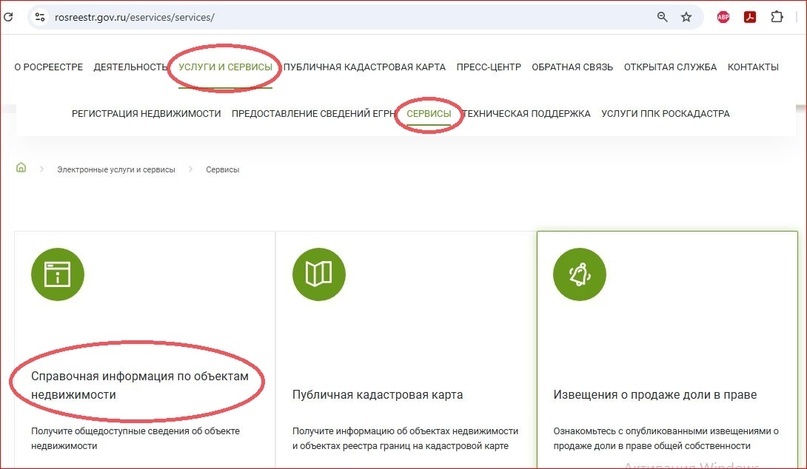Image resolution: width=807 pixels, height=469 pixels.
Task: Go to УСЛУГИ ППК РОСКАДАСТРА submenu
Action: pos(665,114)
